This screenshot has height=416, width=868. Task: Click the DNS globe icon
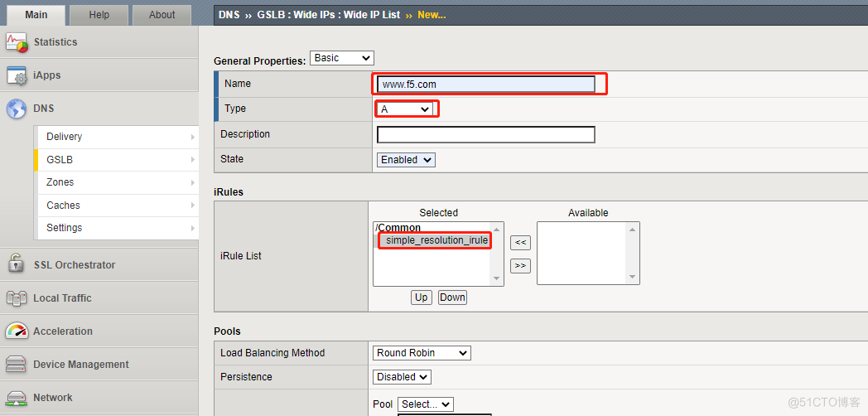pos(17,109)
